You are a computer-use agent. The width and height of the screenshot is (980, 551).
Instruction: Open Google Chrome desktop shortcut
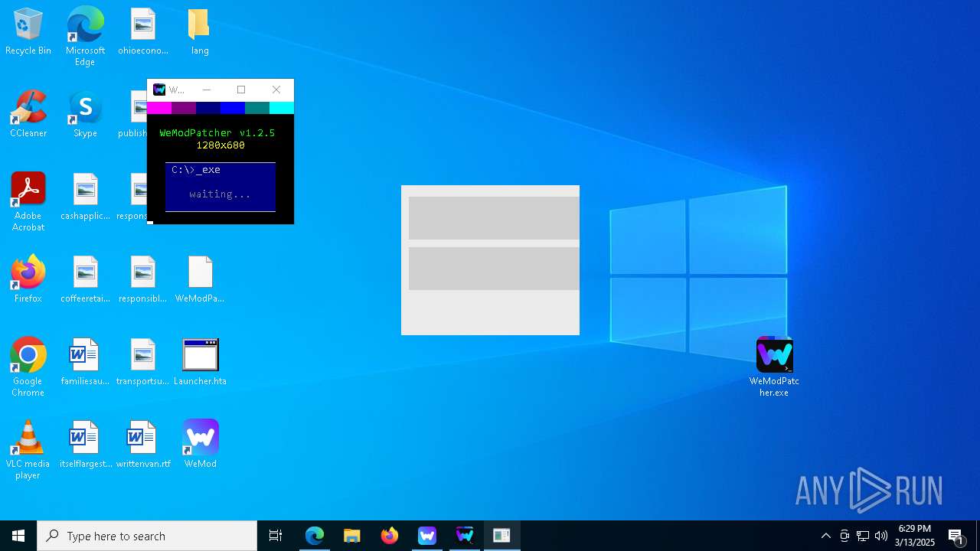coord(28,367)
